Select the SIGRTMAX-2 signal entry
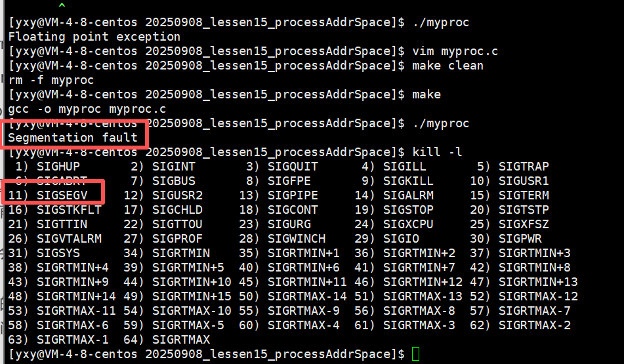The image size is (624, 364). point(520,325)
